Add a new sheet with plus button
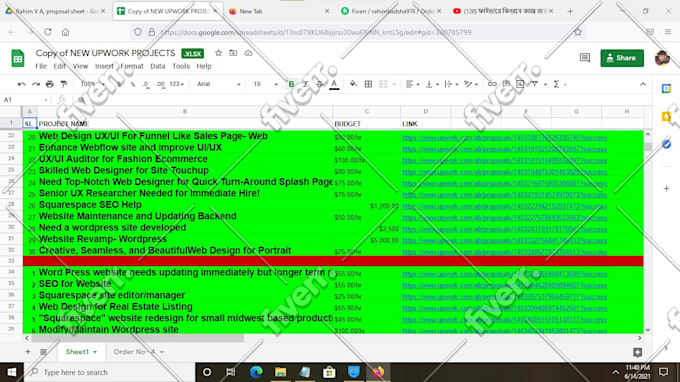Image resolution: width=680 pixels, height=382 pixels. point(28,352)
